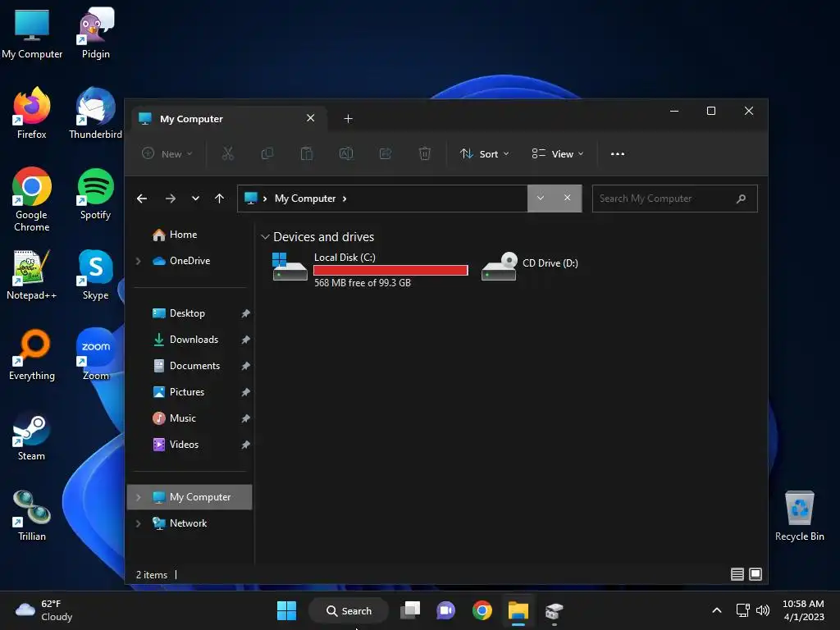
Task: Click the Search My Computer field
Action: pos(674,199)
